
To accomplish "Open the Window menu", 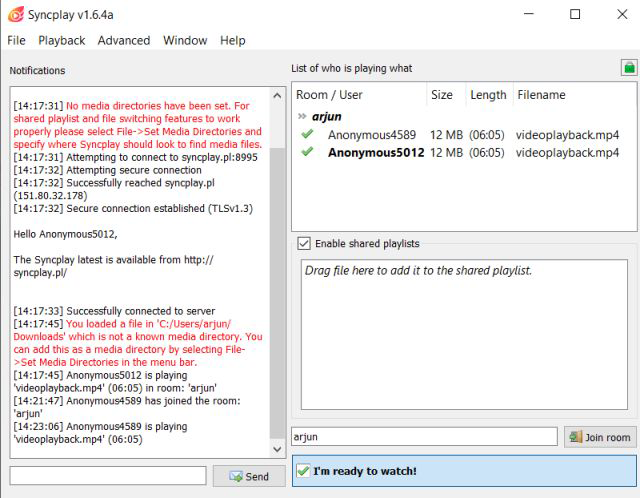I will (185, 40).
